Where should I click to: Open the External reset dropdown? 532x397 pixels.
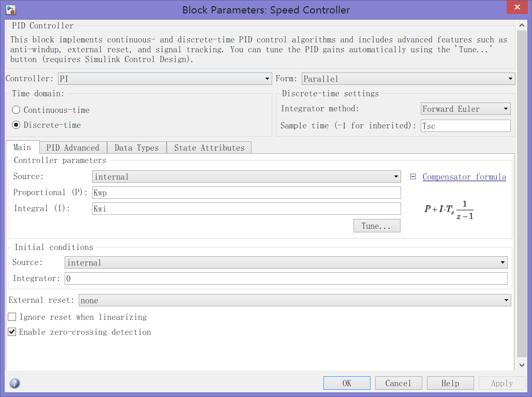click(x=295, y=300)
